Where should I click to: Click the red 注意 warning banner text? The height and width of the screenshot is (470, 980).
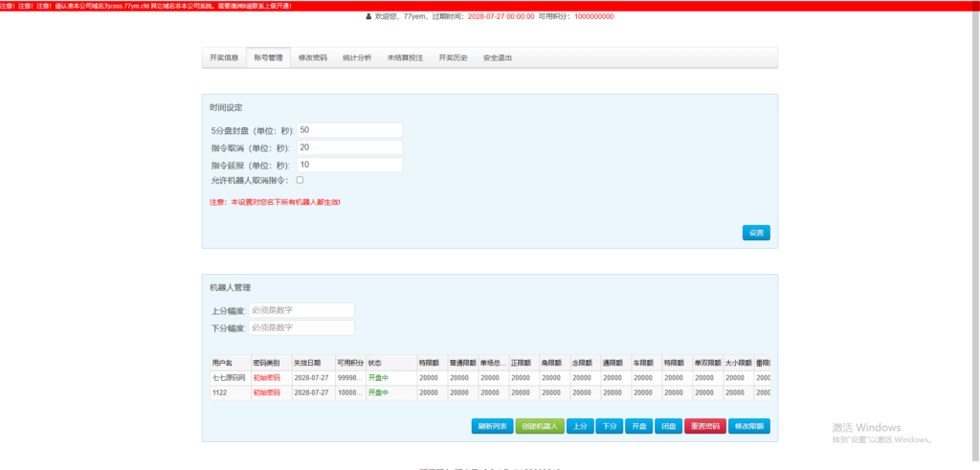[x=146, y=6]
